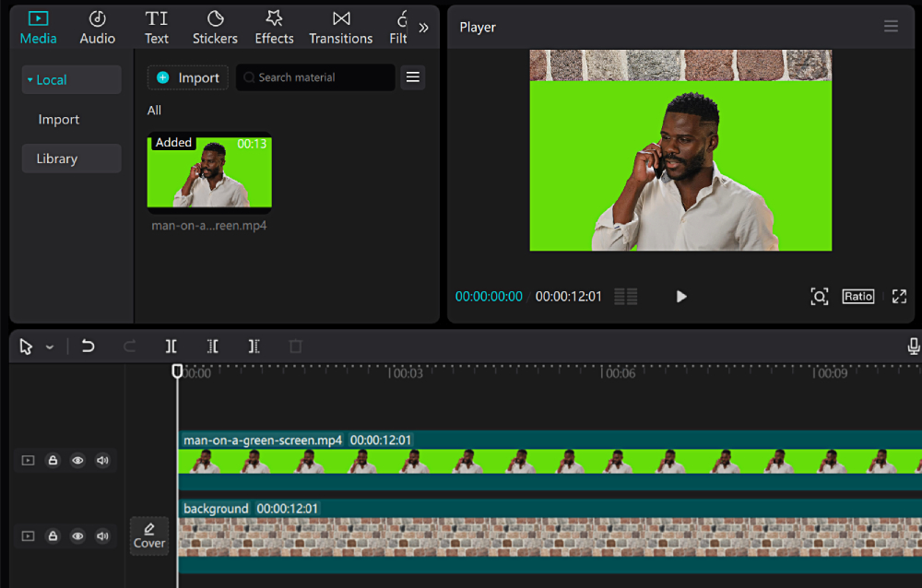Switch to the Transitions panel
Viewport: 922px width, 588px height.
[340, 27]
